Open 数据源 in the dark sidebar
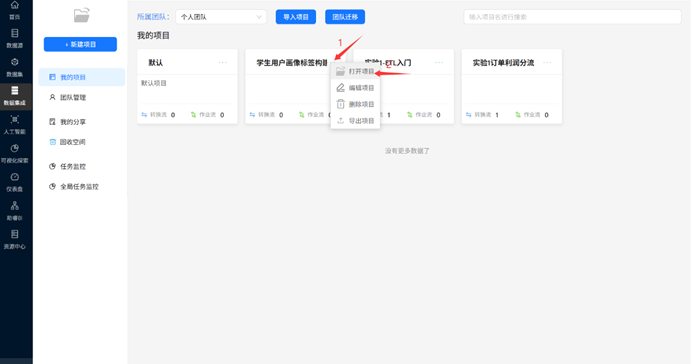The width and height of the screenshot is (692, 364). 15,39
